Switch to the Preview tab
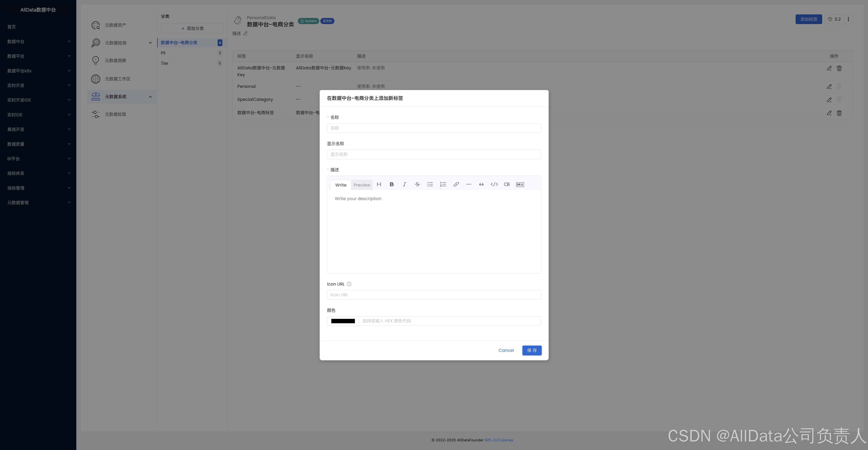 pyautogui.click(x=362, y=185)
